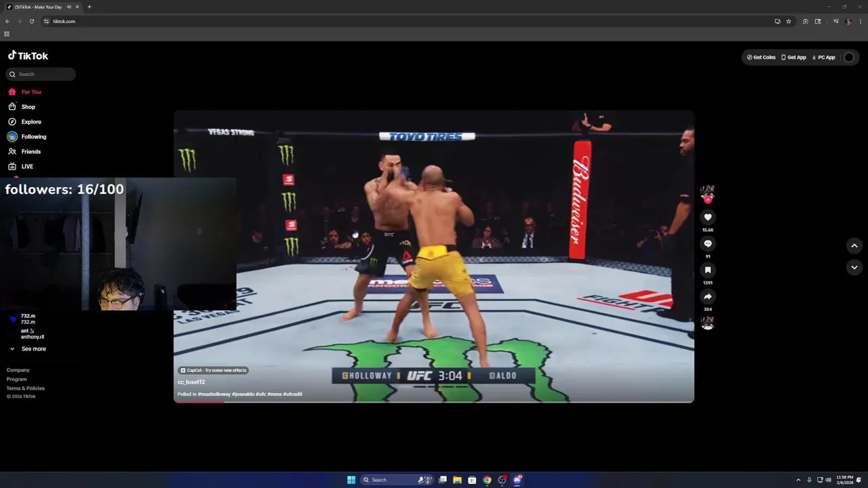Go to the Explore page
Viewport: 868px width, 488px height.
[24, 121]
